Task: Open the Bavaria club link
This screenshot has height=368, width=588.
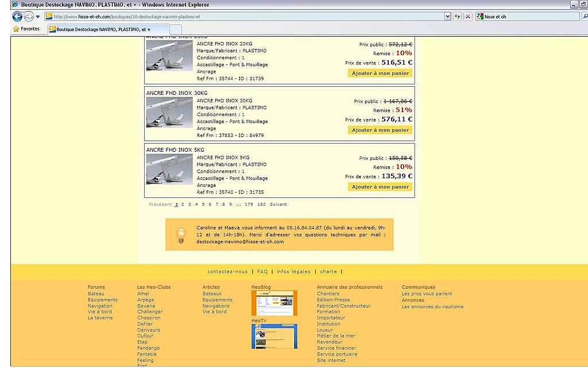Action: click(146, 306)
